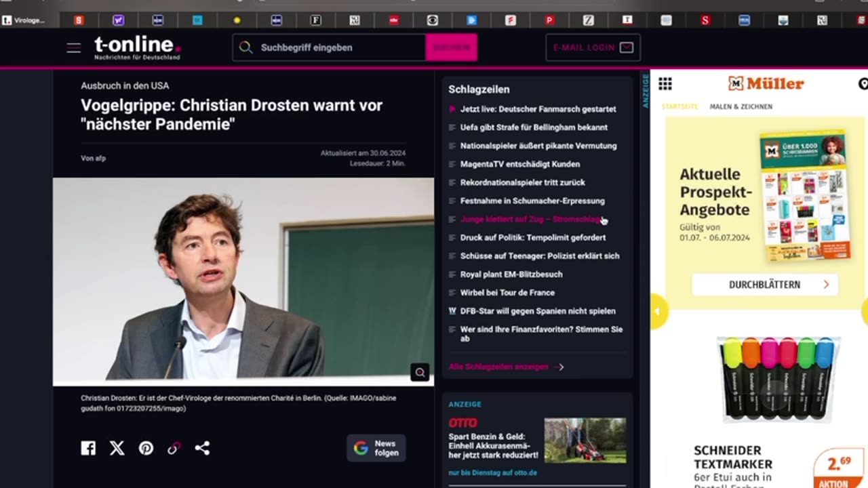Open the hamburger menu next to t-online logo

pyautogui.click(x=73, y=47)
